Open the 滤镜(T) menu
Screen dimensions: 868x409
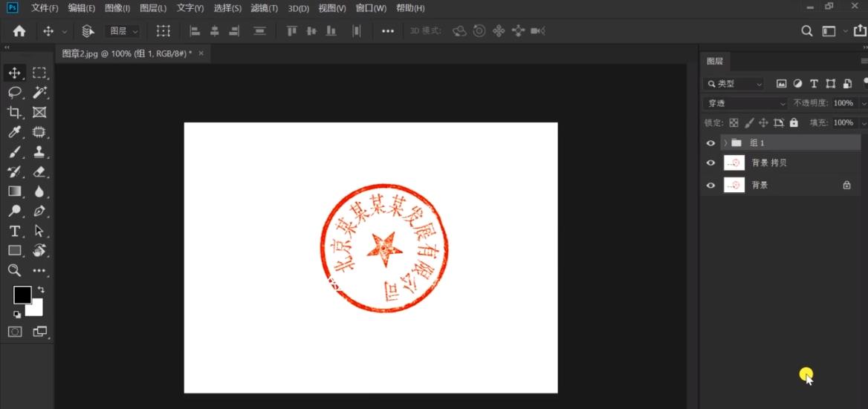pos(264,8)
